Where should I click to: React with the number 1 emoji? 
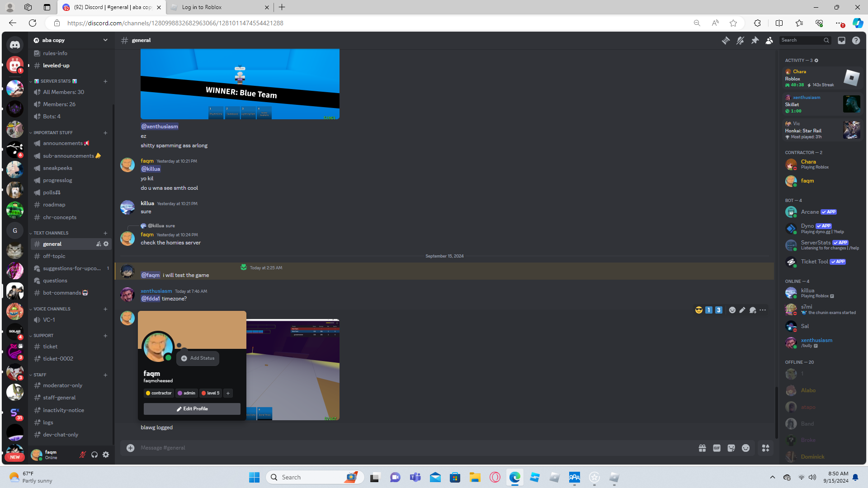[x=709, y=310]
